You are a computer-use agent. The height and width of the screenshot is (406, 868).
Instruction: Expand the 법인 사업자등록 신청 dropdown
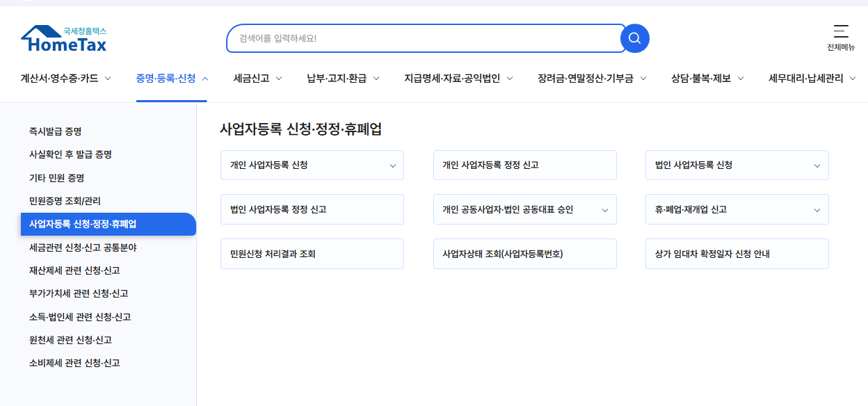(737, 165)
